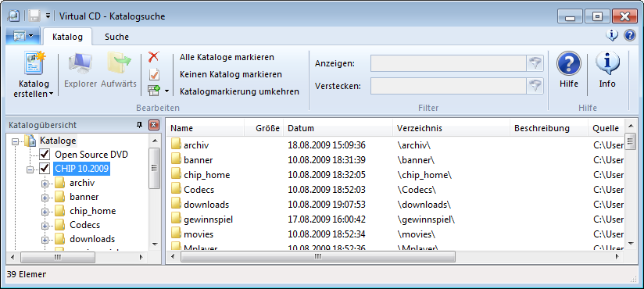Click the tree panel horizontal scrollbar thumb
644x289 pixels.
(x=58, y=257)
